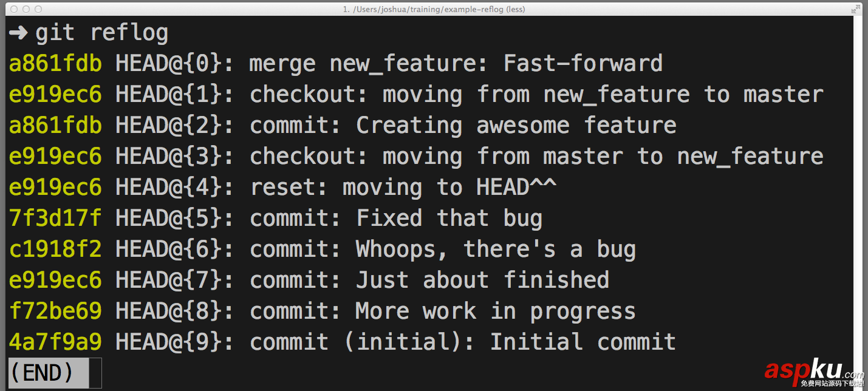
Task: Click commit hash 7f3d17f
Action: 55,219
